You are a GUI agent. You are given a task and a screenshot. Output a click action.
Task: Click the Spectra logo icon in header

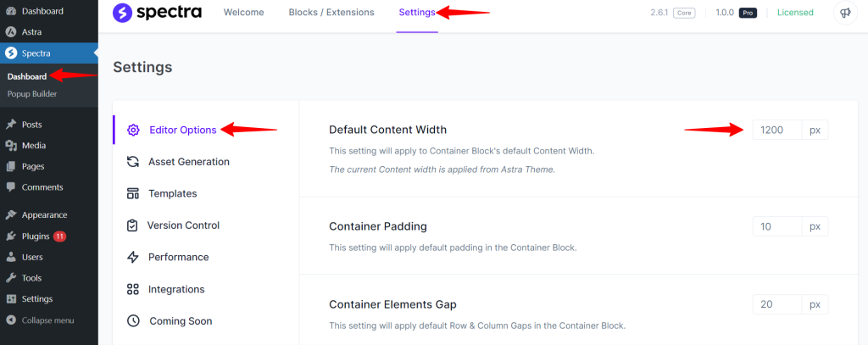click(123, 13)
